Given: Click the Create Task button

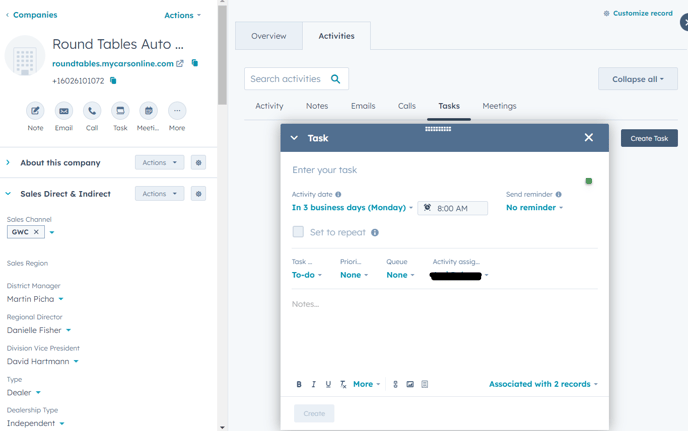Looking at the screenshot, I should tap(648, 138).
